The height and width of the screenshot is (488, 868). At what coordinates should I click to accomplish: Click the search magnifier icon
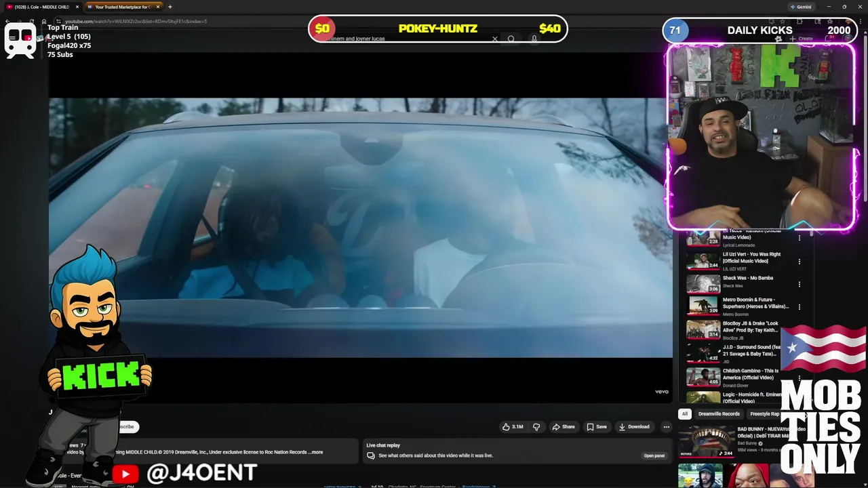[511, 39]
